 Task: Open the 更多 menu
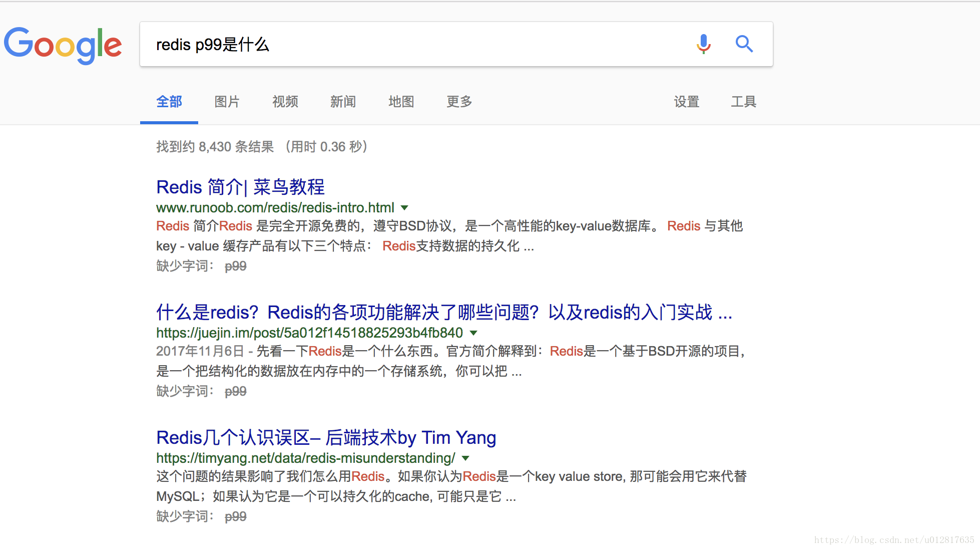459,102
